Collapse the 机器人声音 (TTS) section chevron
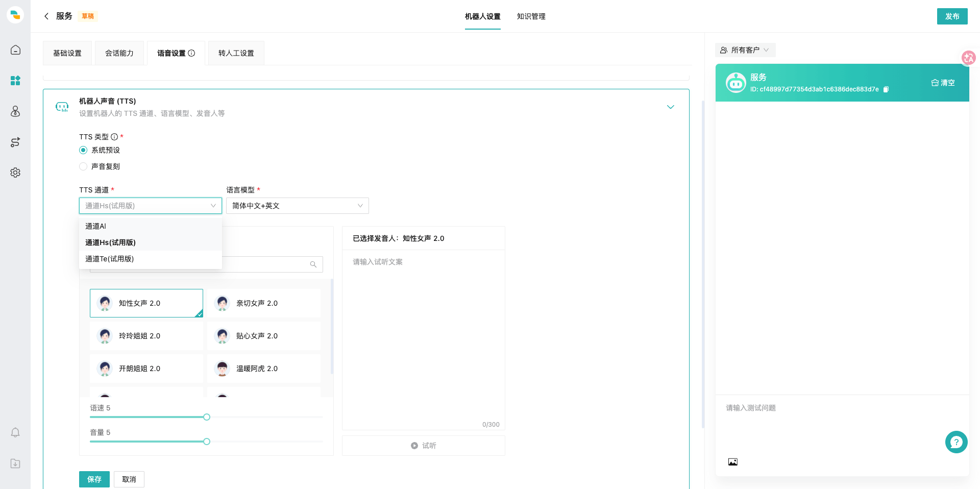Screen dimensions: 980x489 pos(671,107)
